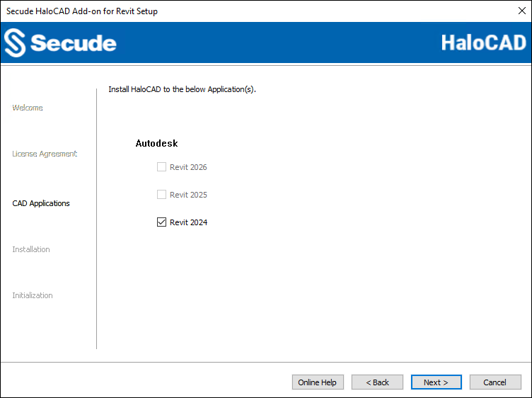Select the Initialization step label

tap(33, 295)
